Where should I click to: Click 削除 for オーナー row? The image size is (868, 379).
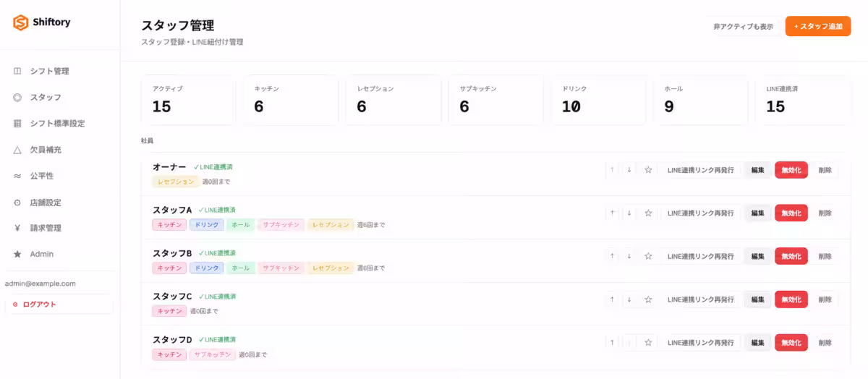[x=825, y=170]
